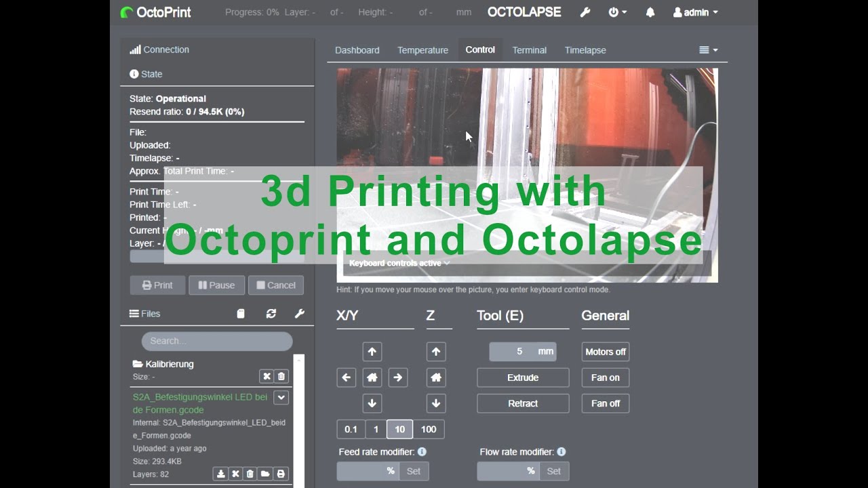Turn the Fan off
Image resolution: width=868 pixels, height=488 pixels.
pyautogui.click(x=606, y=403)
